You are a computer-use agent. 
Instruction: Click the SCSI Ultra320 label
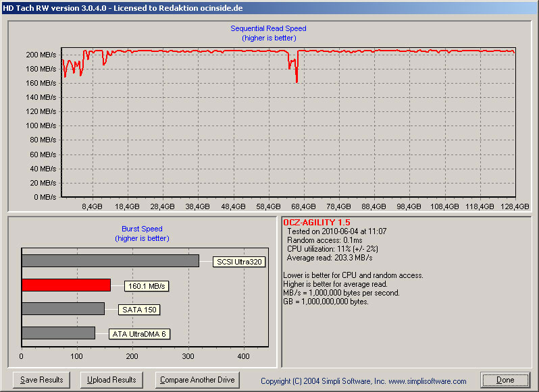click(x=239, y=262)
